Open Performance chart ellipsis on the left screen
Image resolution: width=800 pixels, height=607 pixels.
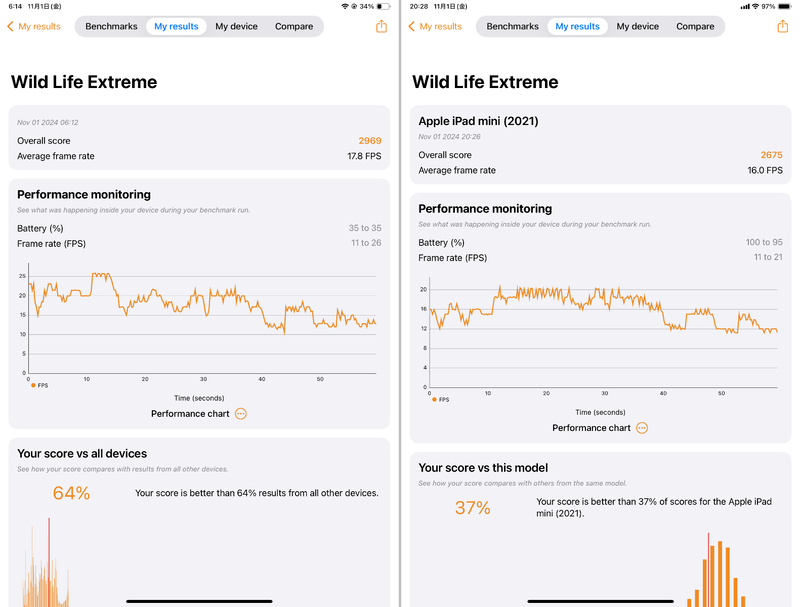coord(241,413)
